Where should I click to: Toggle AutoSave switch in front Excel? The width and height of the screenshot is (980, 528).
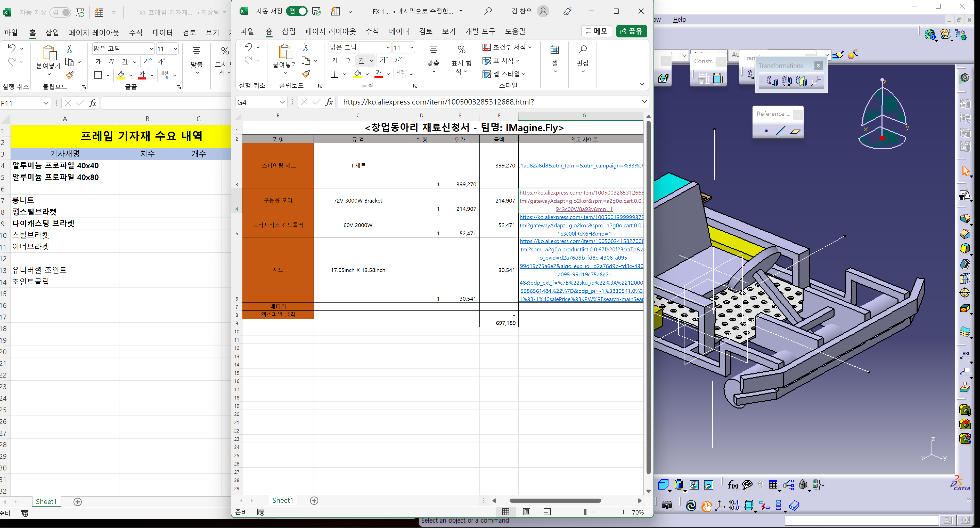click(x=297, y=11)
